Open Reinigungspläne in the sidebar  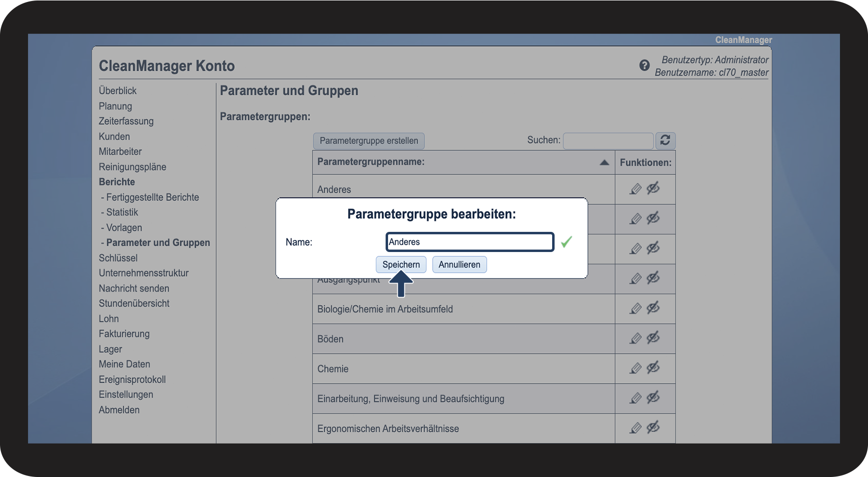(133, 167)
